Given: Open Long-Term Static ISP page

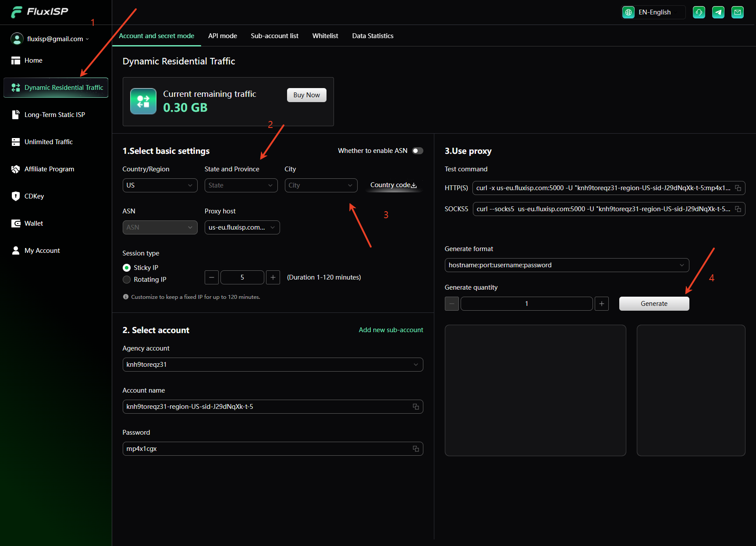Looking at the screenshot, I should point(55,115).
